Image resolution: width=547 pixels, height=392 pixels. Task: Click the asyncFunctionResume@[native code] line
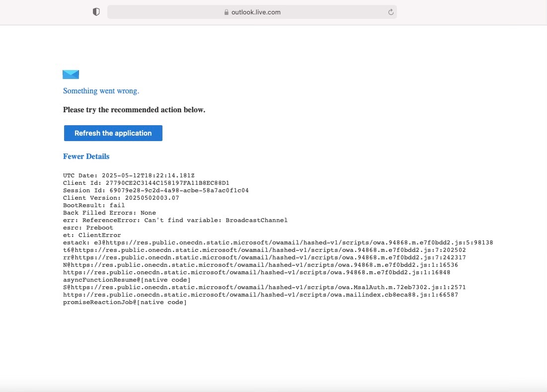tap(127, 280)
